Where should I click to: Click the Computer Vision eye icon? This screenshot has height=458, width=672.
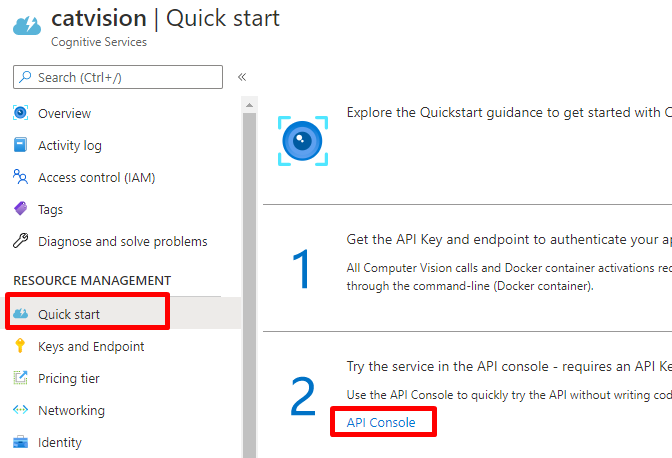pyautogui.click(x=302, y=140)
